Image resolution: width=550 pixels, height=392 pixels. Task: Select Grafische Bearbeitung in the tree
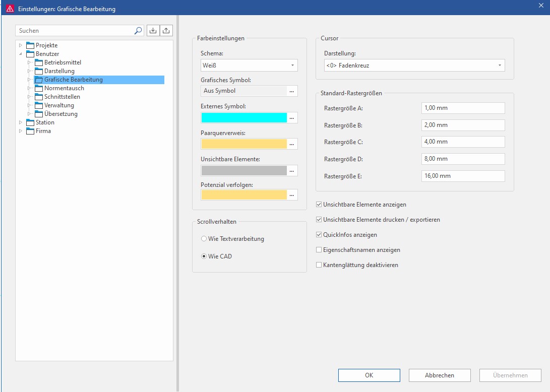click(x=99, y=80)
